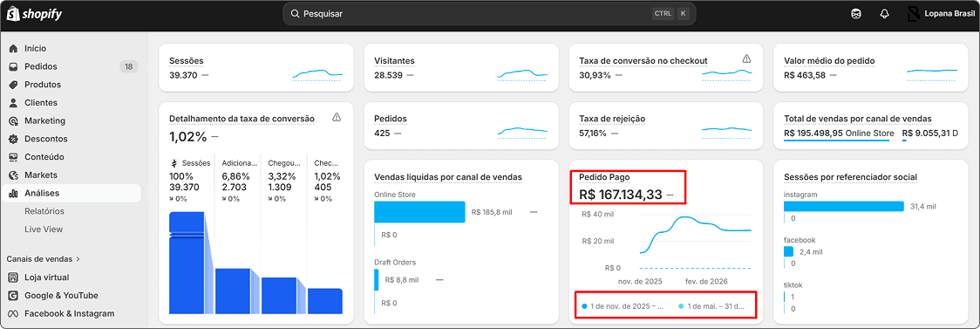Click the Pesquisar search field
The height and width of the screenshot is (329, 980).
pyautogui.click(x=489, y=14)
